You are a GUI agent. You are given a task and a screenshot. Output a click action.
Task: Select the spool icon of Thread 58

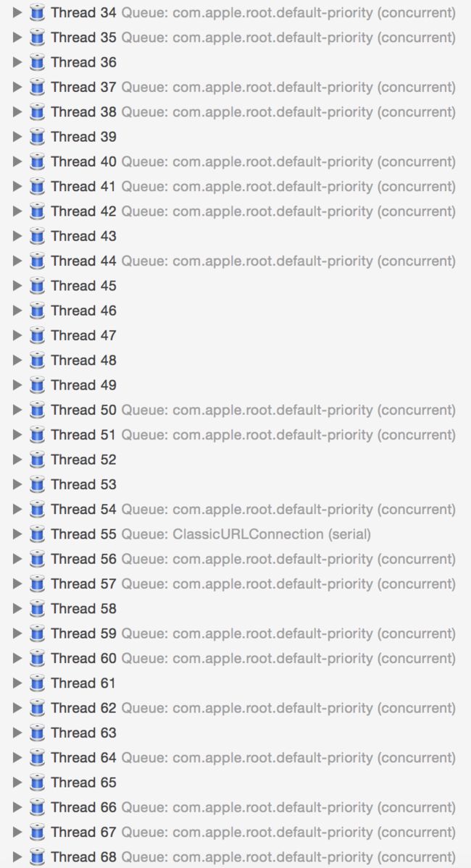tap(37, 608)
